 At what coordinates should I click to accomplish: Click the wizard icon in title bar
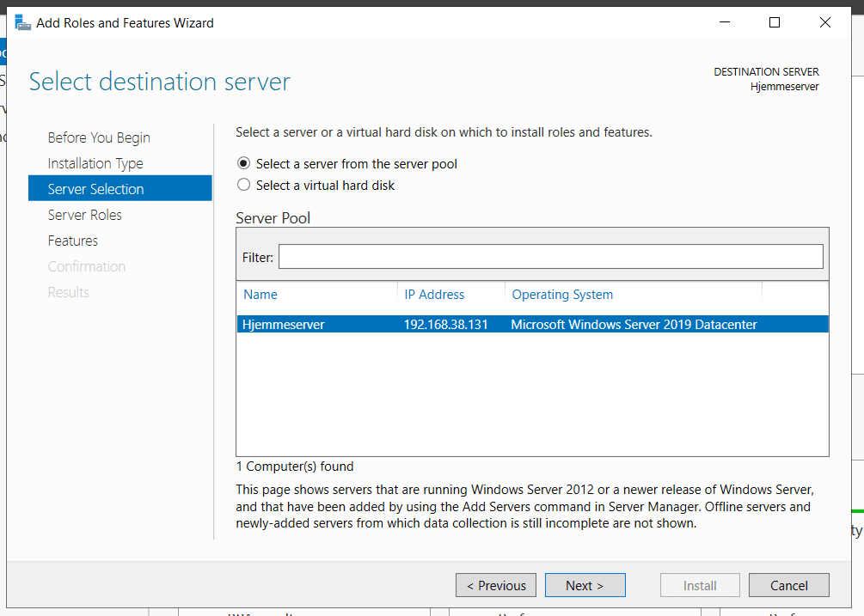(23, 23)
